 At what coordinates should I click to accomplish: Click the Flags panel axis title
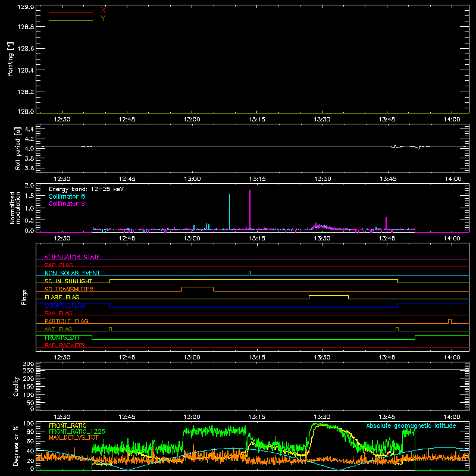click(x=24, y=297)
